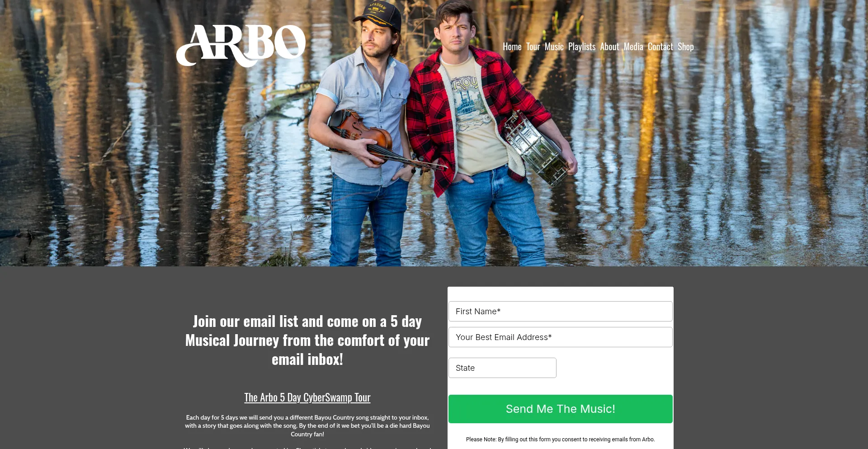The image size is (868, 449).
Task: Open the Media section
Action: (633, 47)
